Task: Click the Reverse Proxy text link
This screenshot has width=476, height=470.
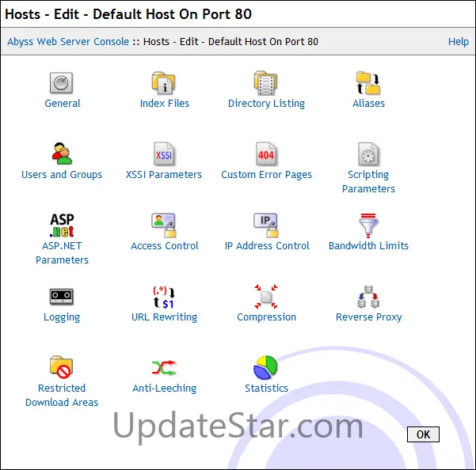Action: [369, 317]
